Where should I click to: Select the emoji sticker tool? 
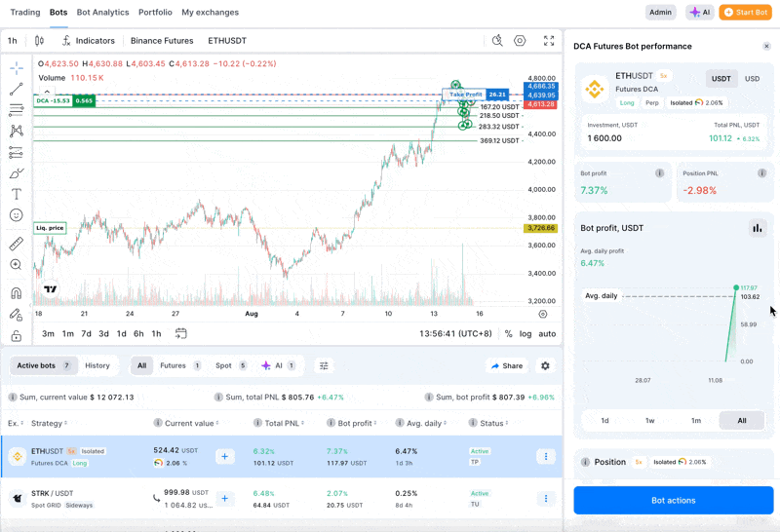point(17,215)
